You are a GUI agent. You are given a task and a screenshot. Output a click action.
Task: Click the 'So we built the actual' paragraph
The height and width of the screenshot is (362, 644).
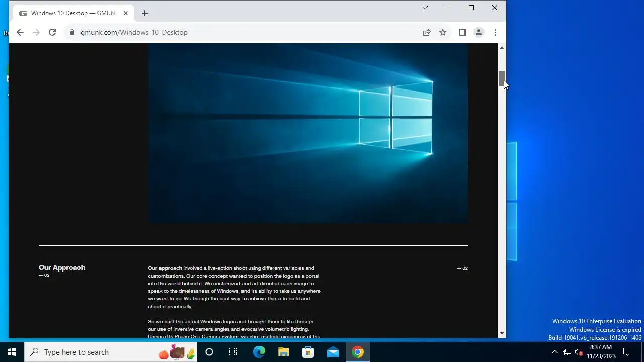click(x=234, y=329)
